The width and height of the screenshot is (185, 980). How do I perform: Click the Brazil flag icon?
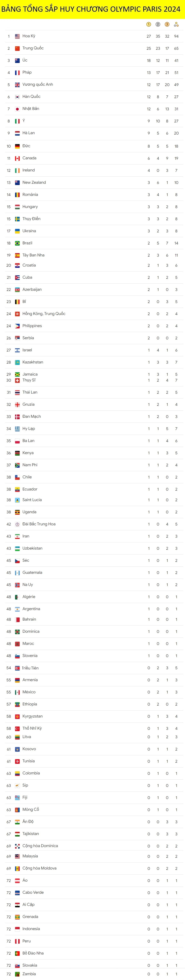pos(17,243)
